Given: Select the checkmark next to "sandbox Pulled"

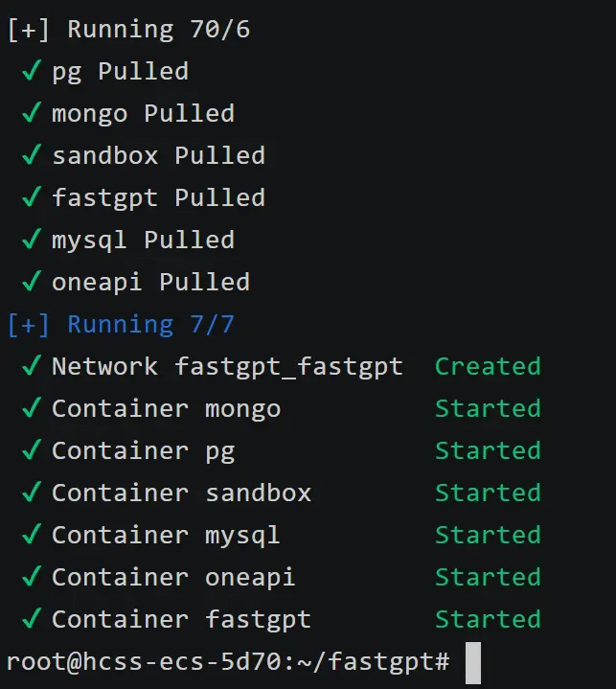Looking at the screenshot, I should (32, 155).
